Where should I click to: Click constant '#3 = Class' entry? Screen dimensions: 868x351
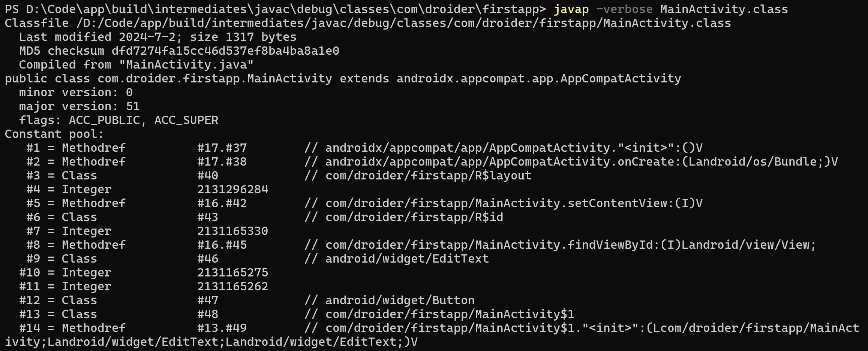pos(61,175)
